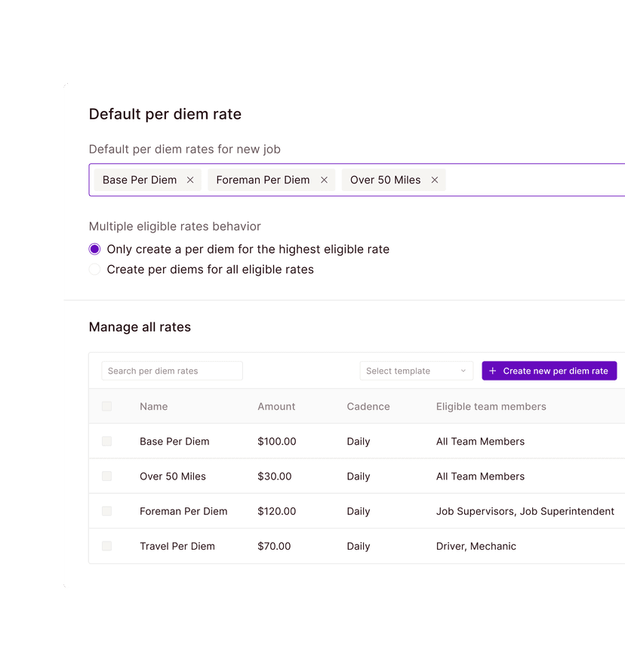This screenshot has width=625, height=672.
Task: Sort by the Name column header
Action: tap(154, 406)
